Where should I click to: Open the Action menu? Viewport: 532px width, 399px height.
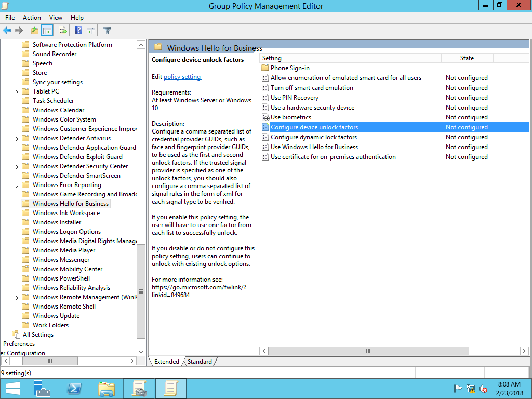coord(32,18)
